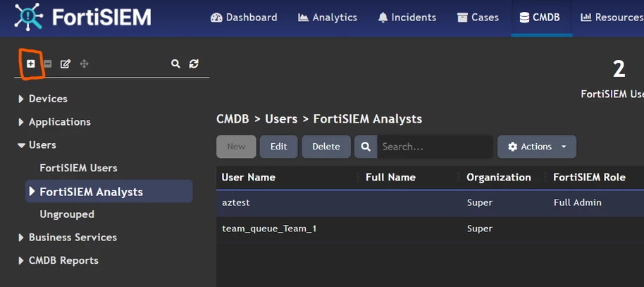
Task: Select the team_queue_Team_1 row
Action: click(430, 228)
